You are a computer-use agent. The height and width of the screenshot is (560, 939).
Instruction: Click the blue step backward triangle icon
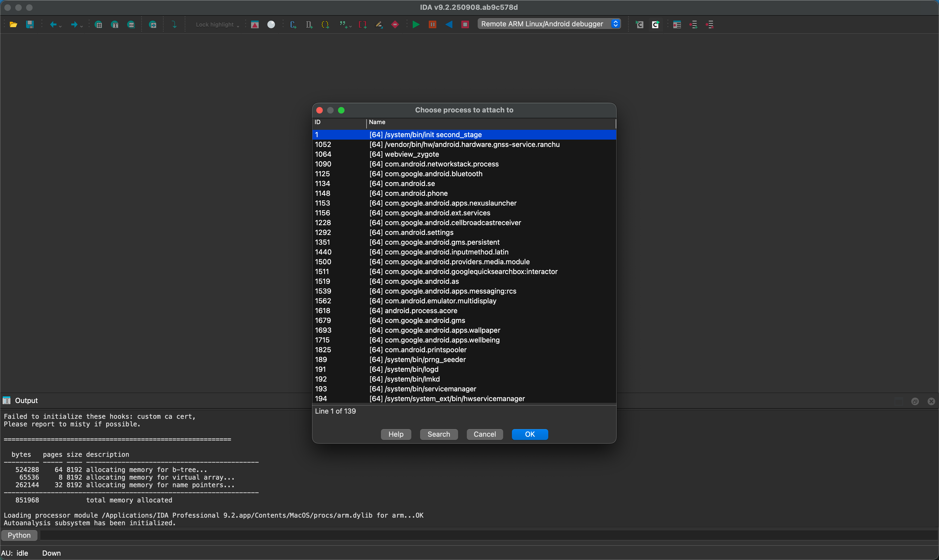click(x=449, y=24)
